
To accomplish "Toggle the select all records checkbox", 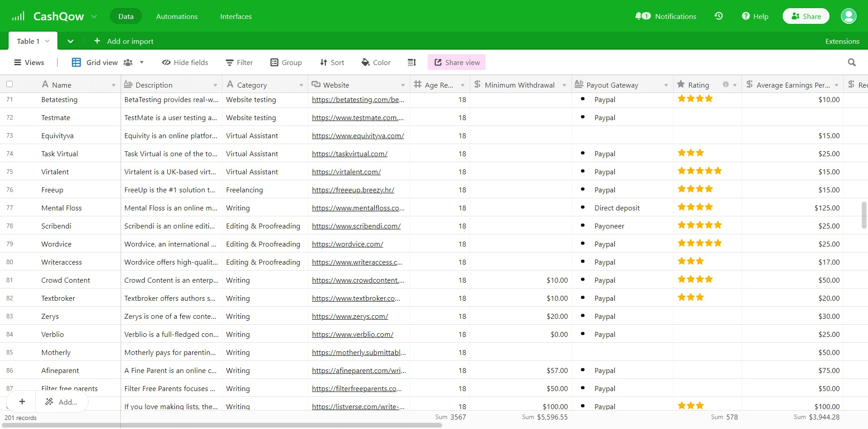I will tap(9, 84).
